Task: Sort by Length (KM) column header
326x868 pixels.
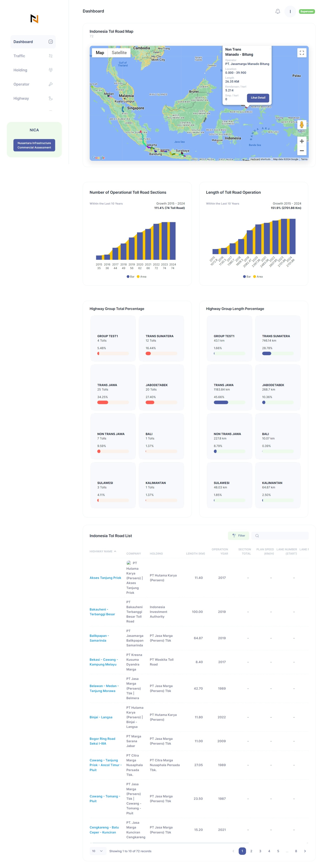Action: click(195, 554)
